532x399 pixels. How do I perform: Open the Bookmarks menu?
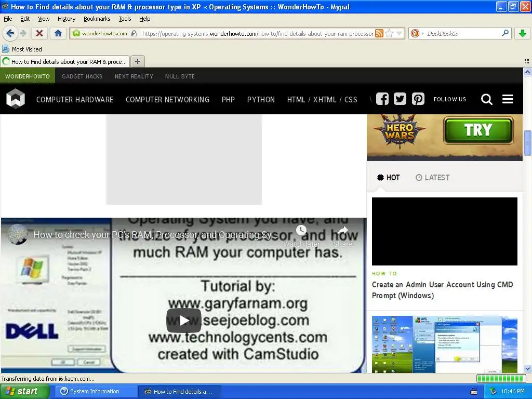pos(97,19)
